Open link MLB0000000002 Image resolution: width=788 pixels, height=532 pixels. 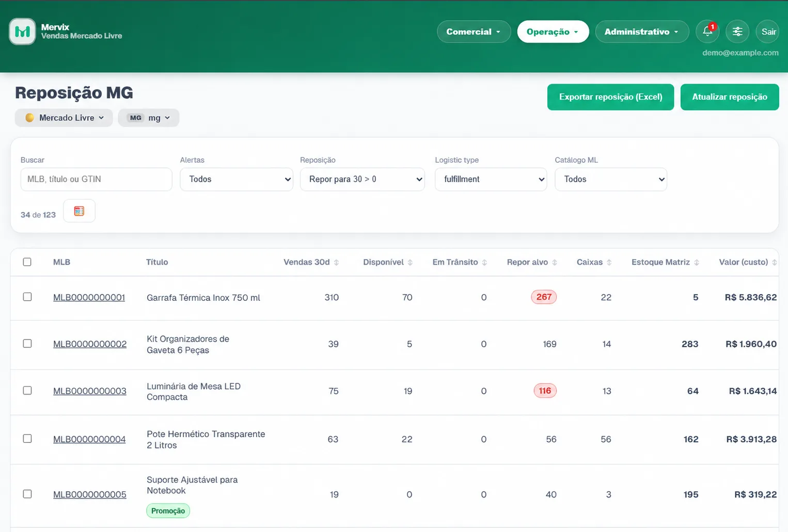coord(90,344)
